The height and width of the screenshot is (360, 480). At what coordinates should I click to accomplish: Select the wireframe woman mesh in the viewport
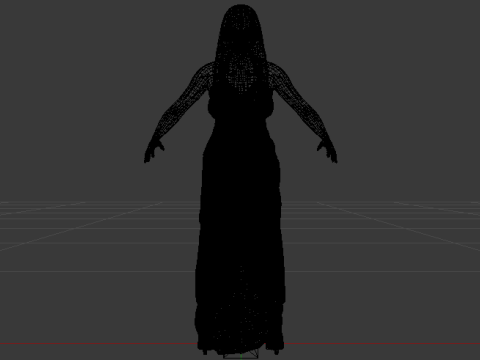click(241, 180)
